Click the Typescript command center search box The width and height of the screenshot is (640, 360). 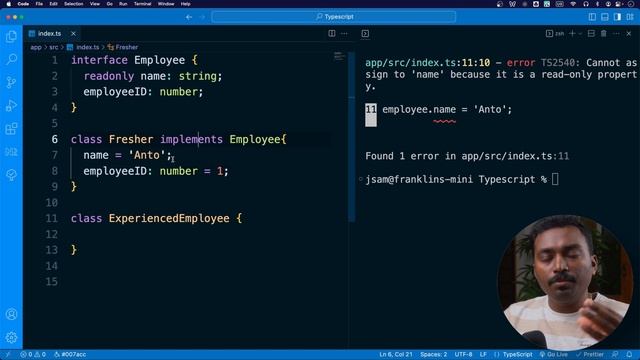(x=333, y=17)
